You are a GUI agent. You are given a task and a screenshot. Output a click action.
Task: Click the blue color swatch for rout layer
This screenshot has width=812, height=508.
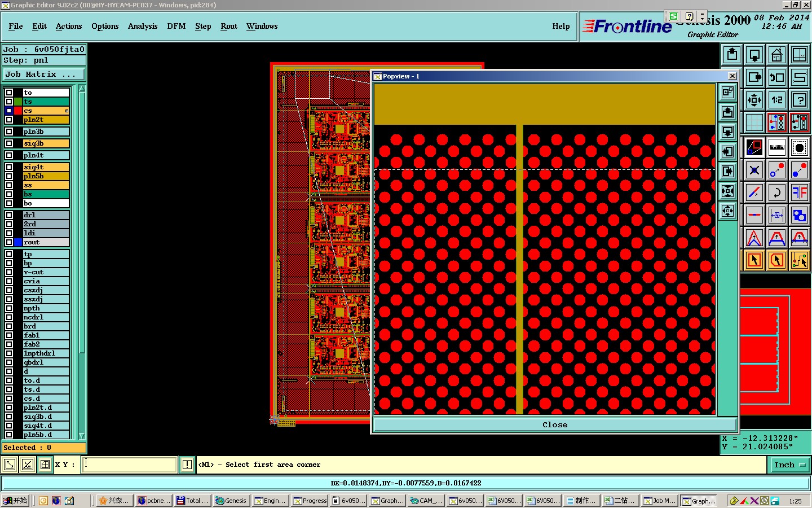coord(18,242)
